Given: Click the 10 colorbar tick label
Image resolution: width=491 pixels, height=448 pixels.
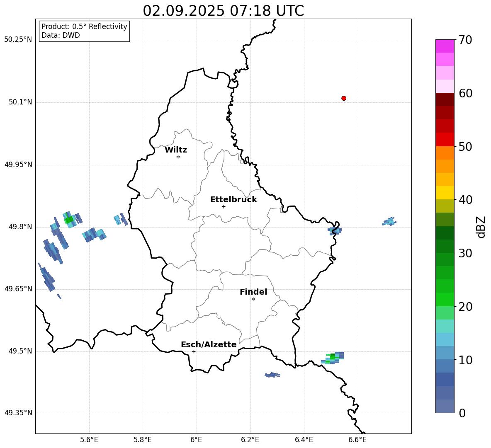Looking at the screenshot, I should pyautogui.click(x=465, y=360).
